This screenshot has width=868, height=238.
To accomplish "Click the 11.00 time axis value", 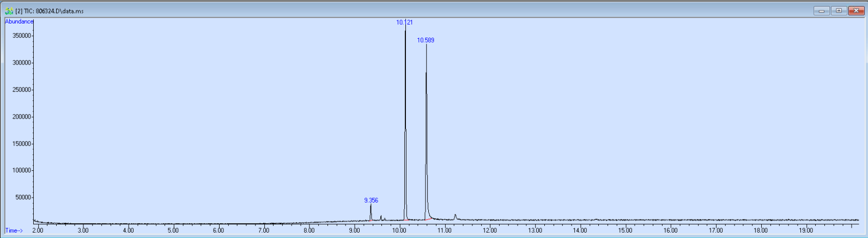I will 445,230.
